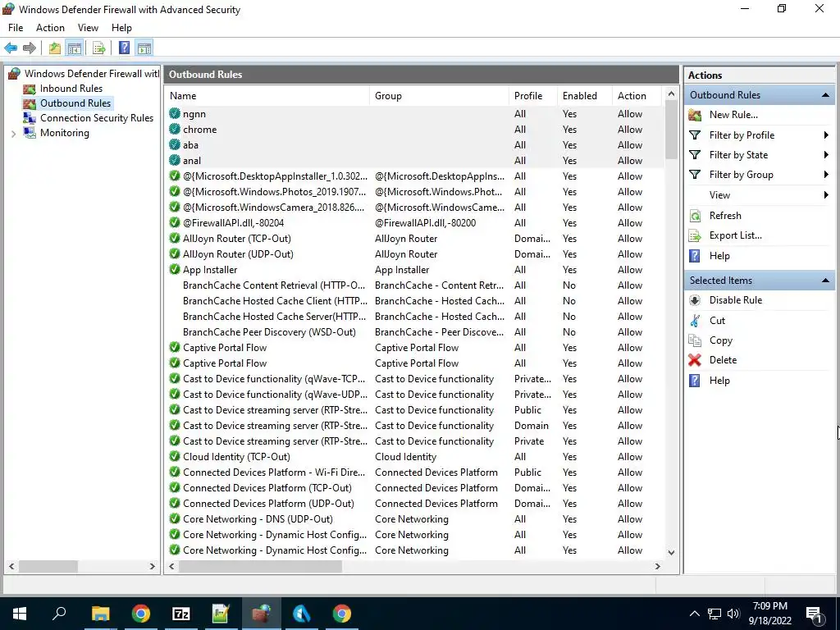This screenshot has height=630, width=840.
Task: Click the New Rule icon in Actions
Action: (x=695, y=115)
